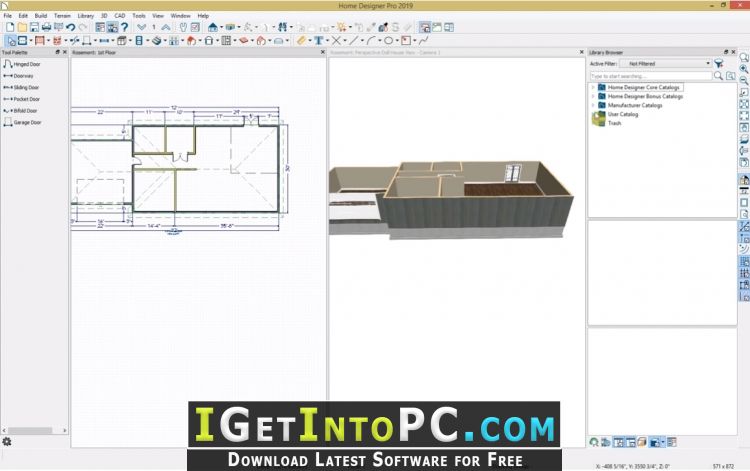The image size is (750, 471).
Task: Close the 1st Floor plan view tab
Action: [x=323, y=52]
